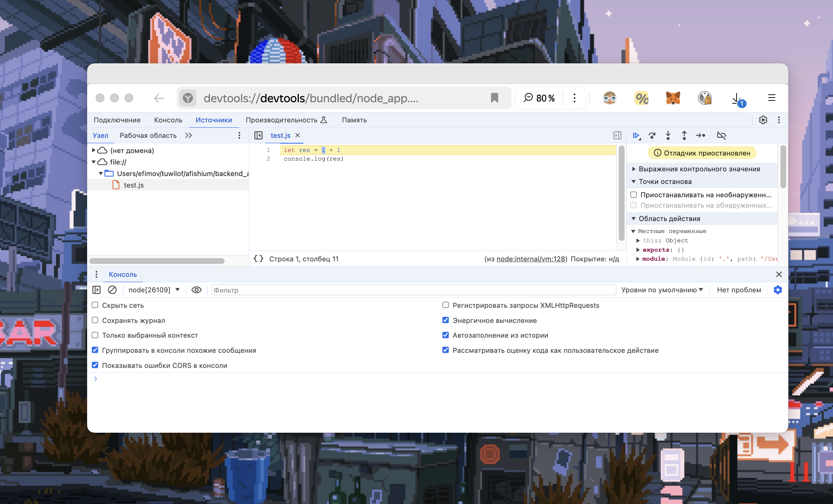Open the Память tab
Viewport: 833px width, 504px height.
354,120
